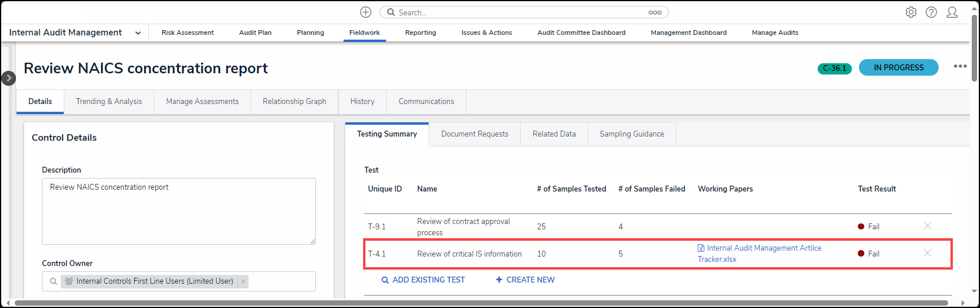Remove test T-4.1 with X icon
The height and width of the screenshot is (308, 980).
(x=927, y=253)
